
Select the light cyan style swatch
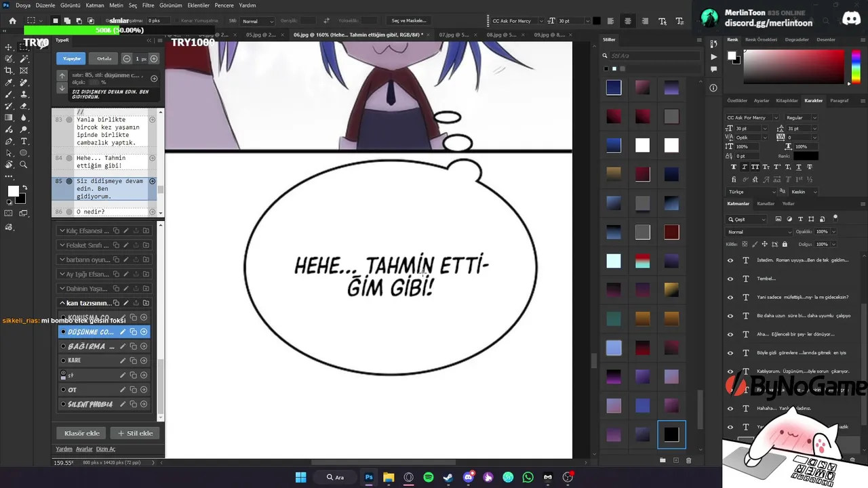(614, 261)
